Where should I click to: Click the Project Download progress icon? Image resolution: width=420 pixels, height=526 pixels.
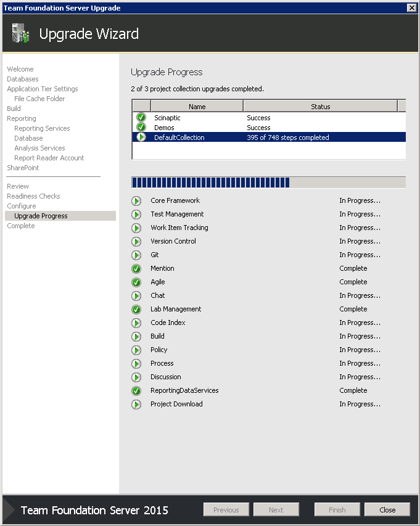point(136,405)
